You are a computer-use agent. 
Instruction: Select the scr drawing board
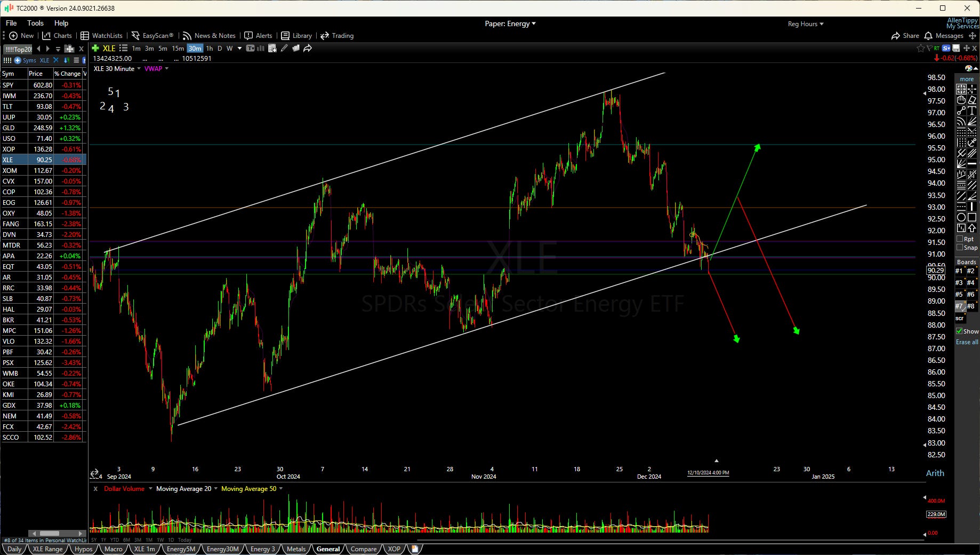(960, 318)
